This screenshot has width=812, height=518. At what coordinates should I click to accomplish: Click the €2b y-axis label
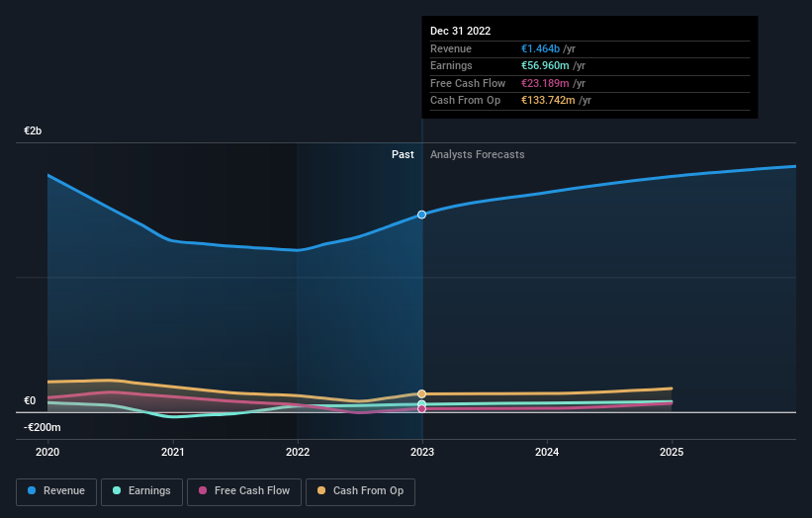click(x=33, y=130)
